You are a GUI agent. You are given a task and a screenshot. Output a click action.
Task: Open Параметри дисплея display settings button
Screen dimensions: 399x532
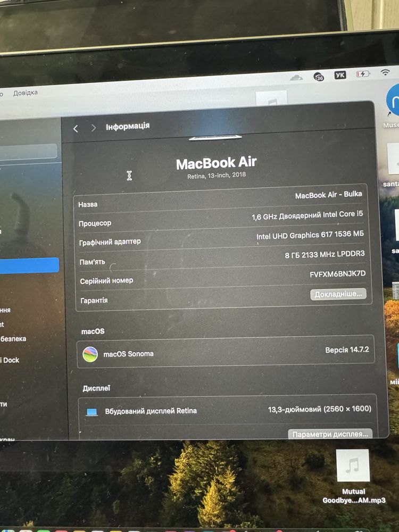[330, 434]
